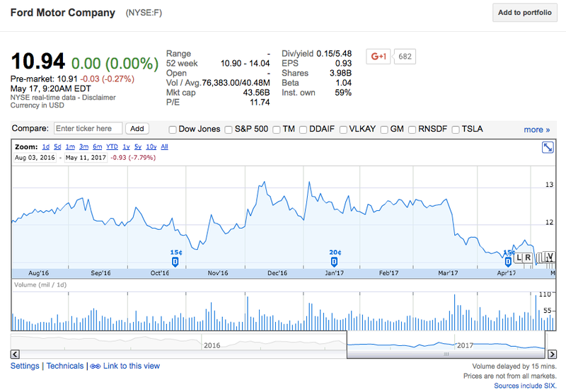Select the YTD zoom range

click(112, 146)
